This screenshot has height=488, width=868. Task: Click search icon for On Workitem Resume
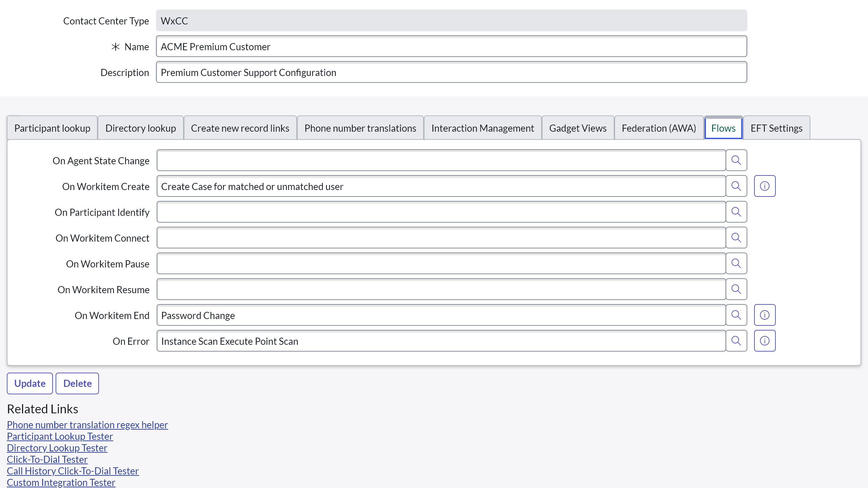[x=736, y=289]
